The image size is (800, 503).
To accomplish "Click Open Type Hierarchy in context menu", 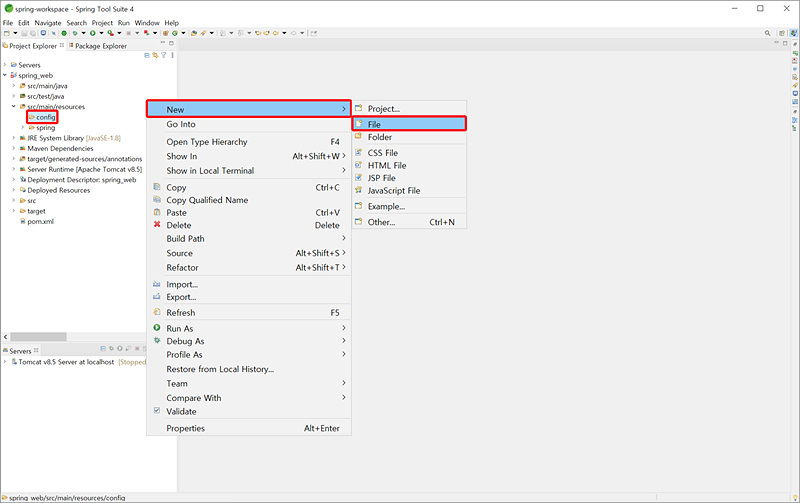I will click(x=249, y=142).
